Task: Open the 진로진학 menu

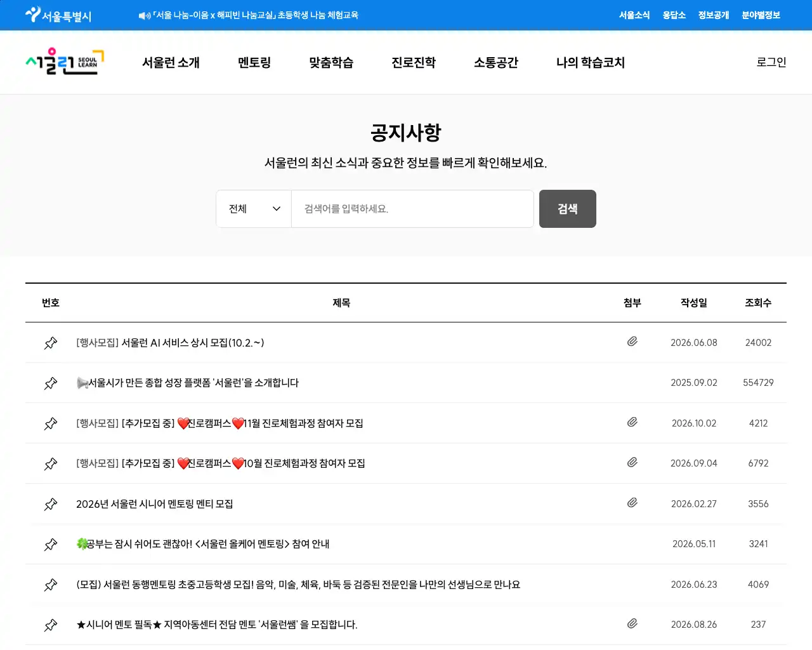Action: click(x=414, y=62)
